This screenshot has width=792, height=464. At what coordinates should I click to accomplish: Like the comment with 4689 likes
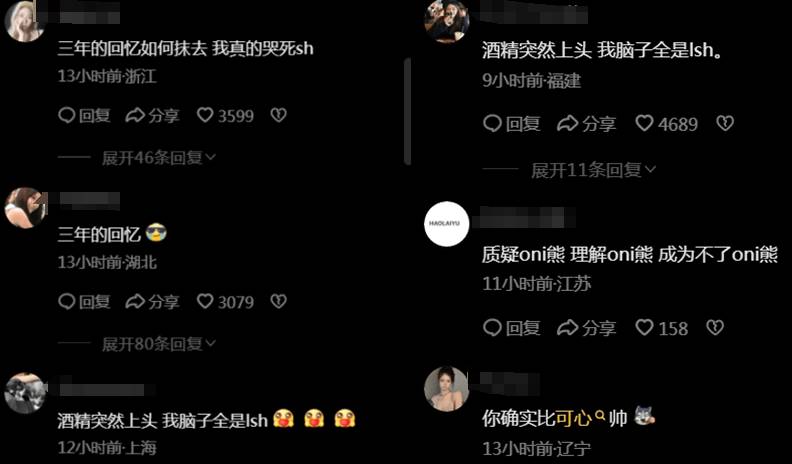point(666,124)
